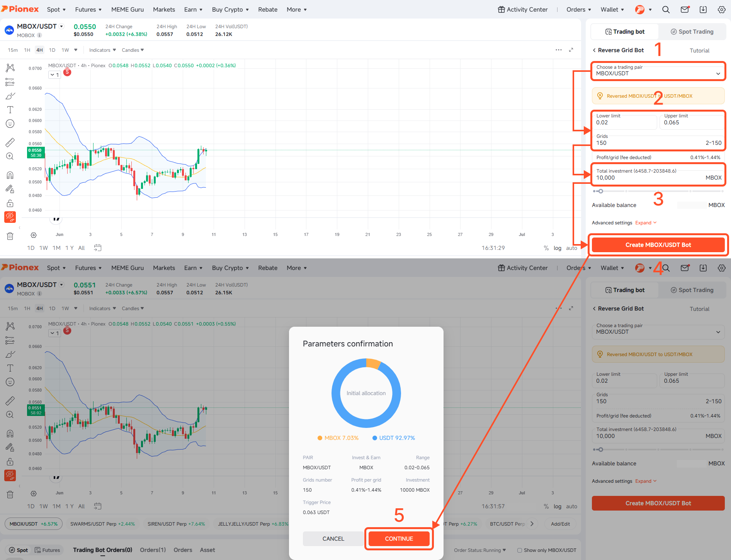Open Trading Bot Orders(0) tab
Screen dimensions: 731x560
click(x=102, y=550)
